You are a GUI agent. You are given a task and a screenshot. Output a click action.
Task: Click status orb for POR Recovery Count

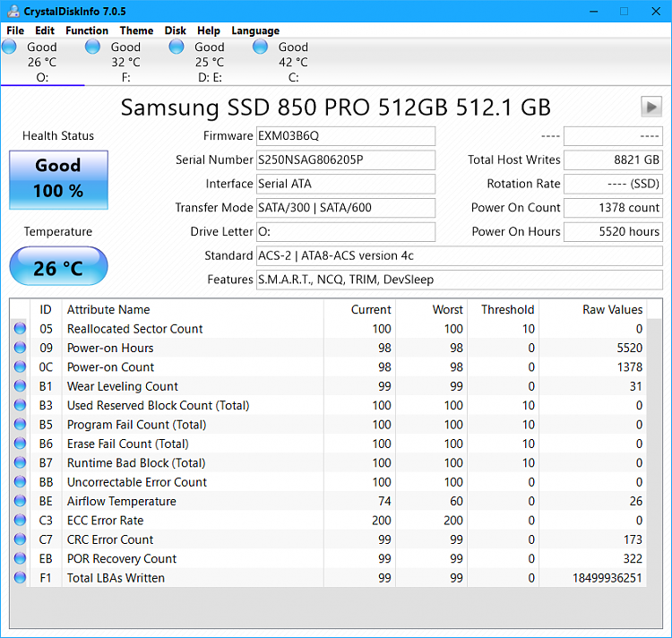pos(20,558)
